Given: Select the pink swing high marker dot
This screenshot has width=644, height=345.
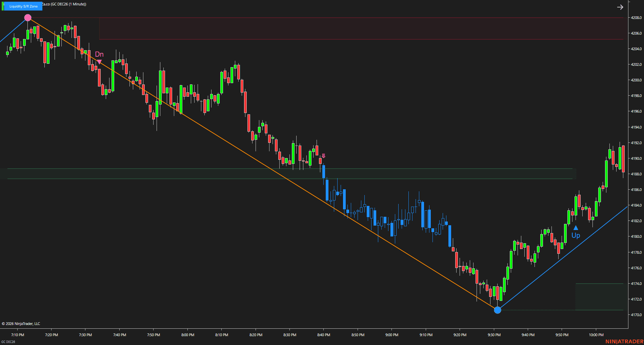Looking at the screenshot, I should pos(28,18).
